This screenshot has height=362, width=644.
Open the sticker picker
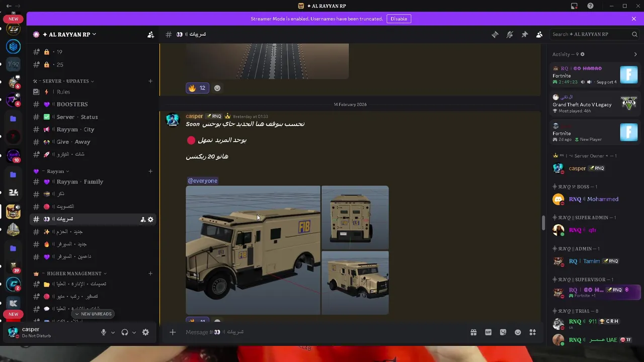pyautogui.click(x=503, y=332)
